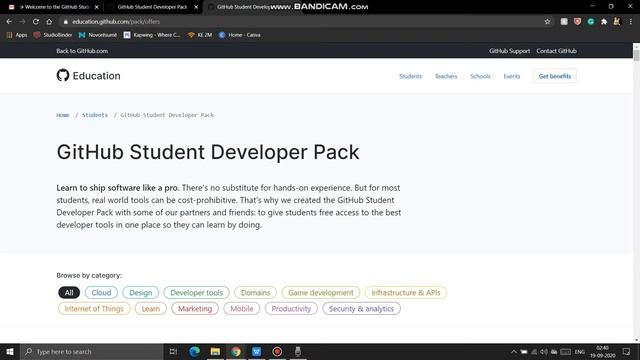Click the Get benefits button
Screen dimensions: 640x360
click(555, 76)
